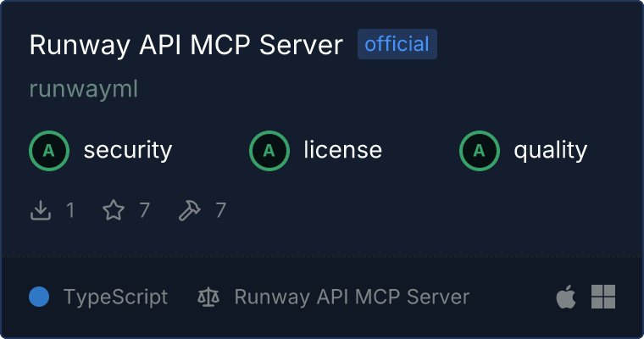Select the license label text

(x=342, y=151)
